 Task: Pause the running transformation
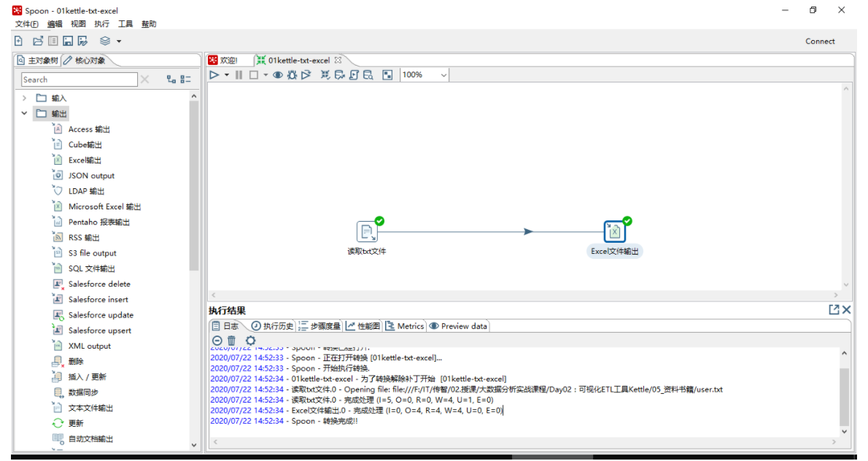coord(239,74)
